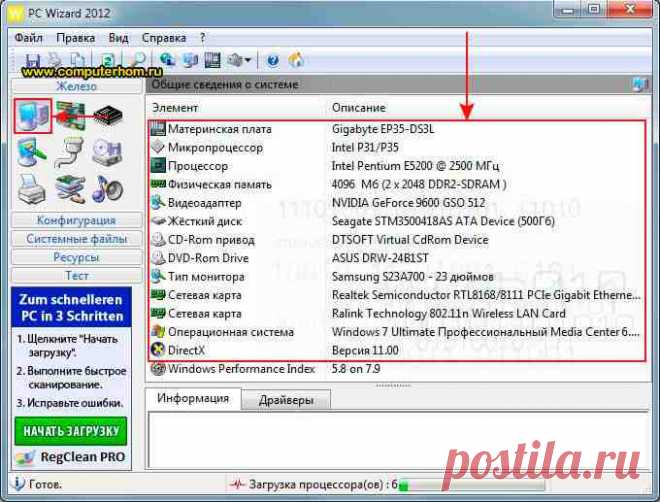Select the Ralink Wireless Сетевая карта row
Image resolution: width=660 pixels, height=502 pixels.
[397, 313]
